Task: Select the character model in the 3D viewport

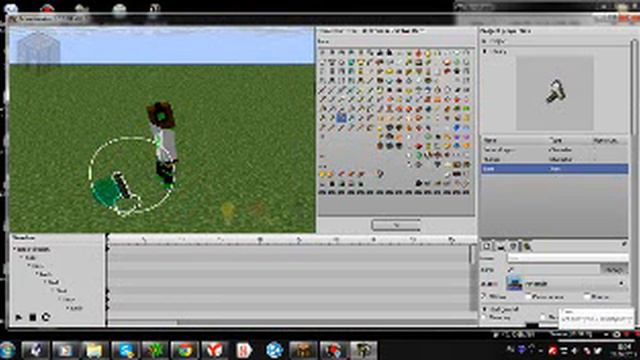Action: click(x=164, y=146)
